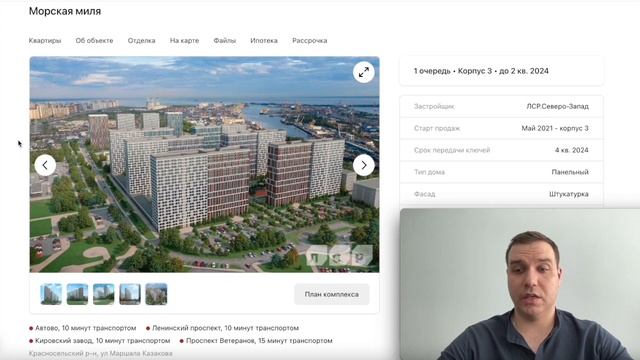The height and width of the screenshot is (360, 640).
Task: Click the План комплекса button
Action: click(x=331, y=294)
